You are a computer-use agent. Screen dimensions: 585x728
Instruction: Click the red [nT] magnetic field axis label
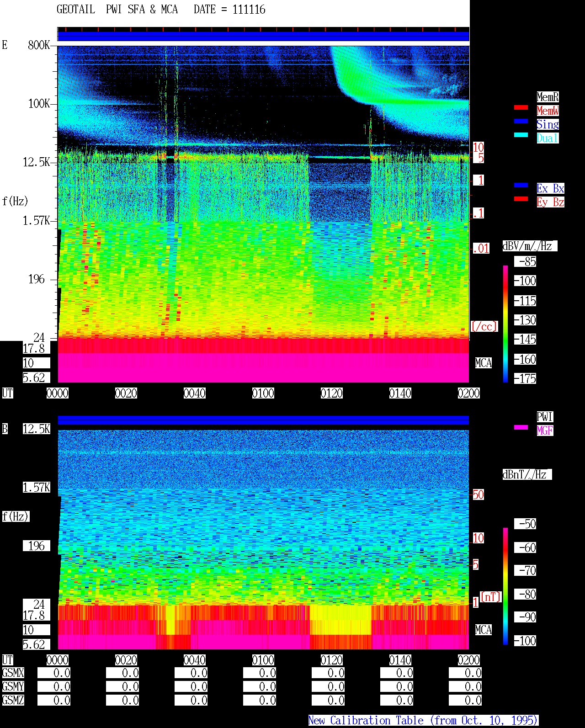point(491,597)
